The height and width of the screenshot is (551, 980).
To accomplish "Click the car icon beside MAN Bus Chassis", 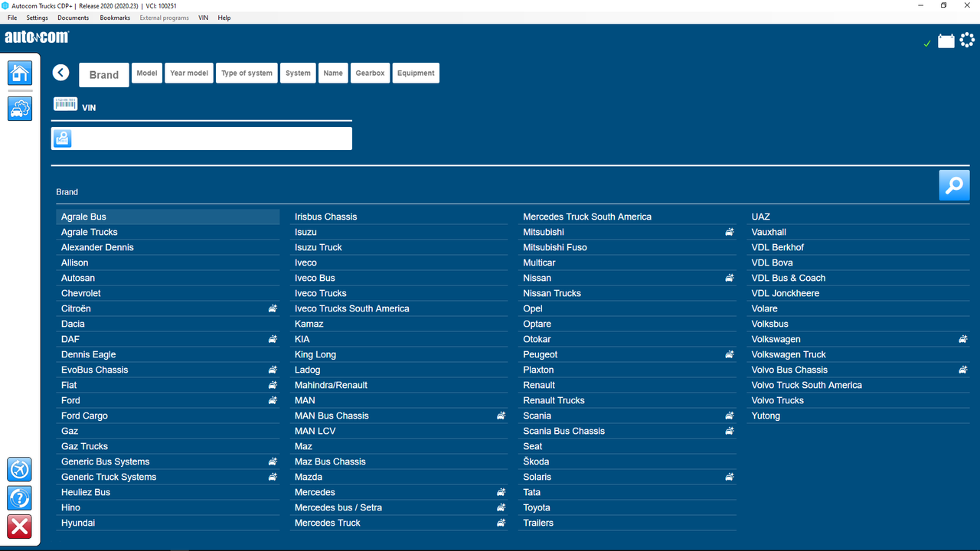I will 501,416.
